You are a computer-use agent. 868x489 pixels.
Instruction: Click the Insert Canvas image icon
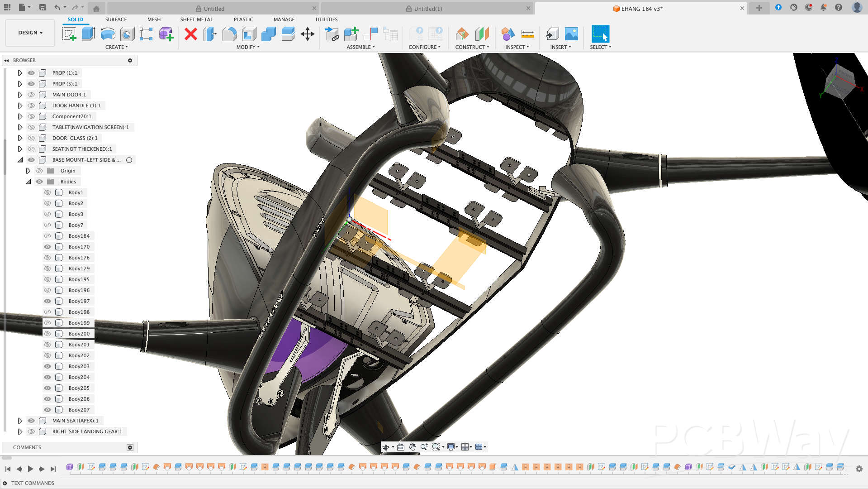[571, 34]
